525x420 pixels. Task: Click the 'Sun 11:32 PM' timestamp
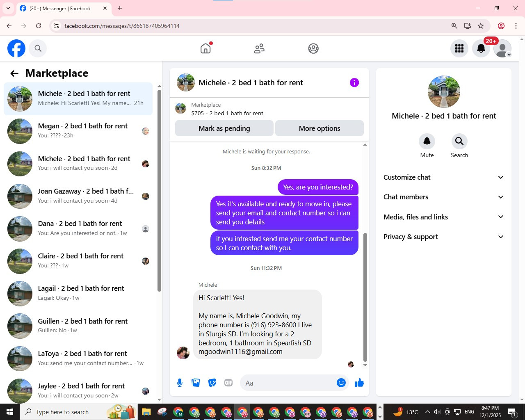266,268
